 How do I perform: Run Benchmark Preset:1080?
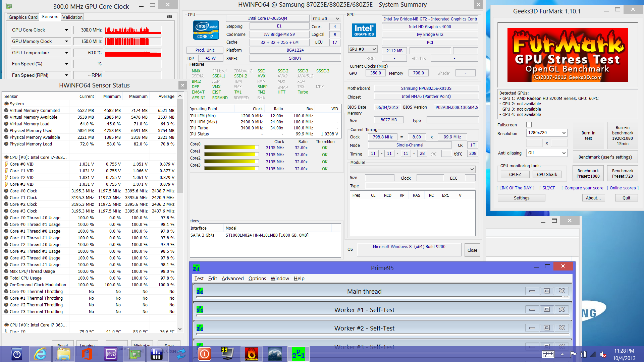588,173
